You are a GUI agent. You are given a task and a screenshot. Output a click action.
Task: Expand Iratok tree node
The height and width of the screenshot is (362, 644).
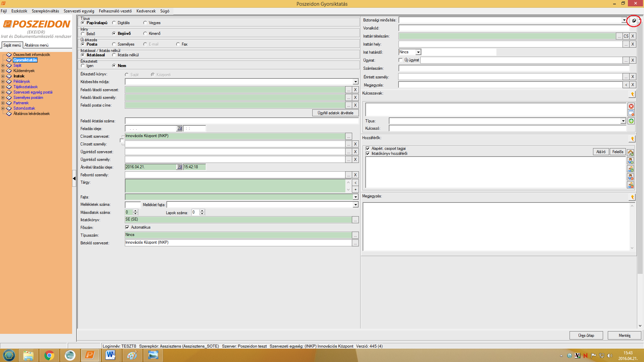pyautogui.click(x=3, y=76)
